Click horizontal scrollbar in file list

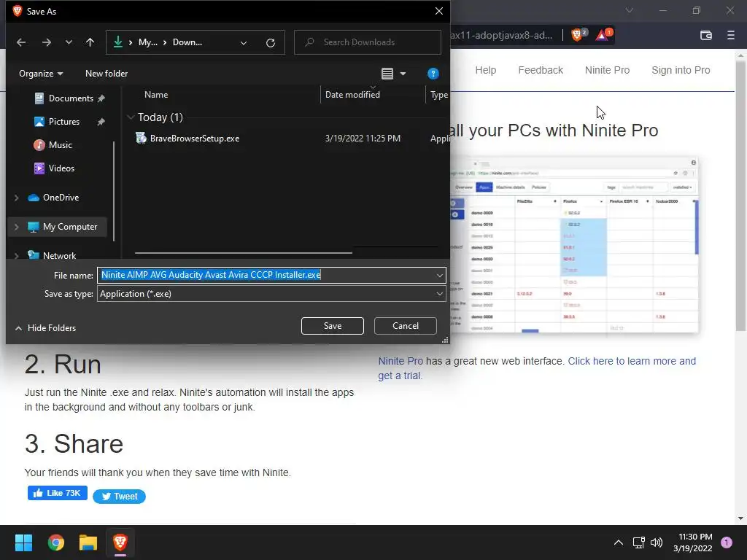(244, 253)
